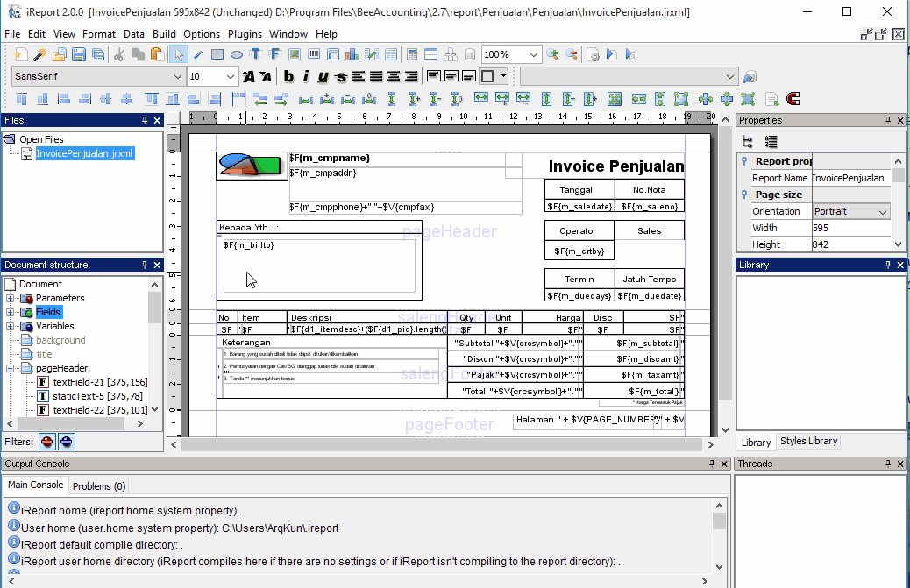Toggle italic text formatting
This screenshot has width=910, height=588.
point(306,77)
